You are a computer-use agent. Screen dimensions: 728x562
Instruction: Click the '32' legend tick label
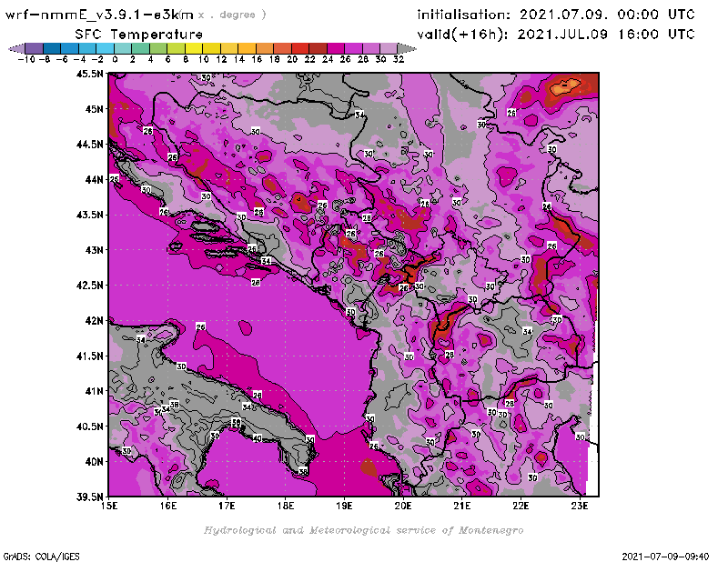399,59
